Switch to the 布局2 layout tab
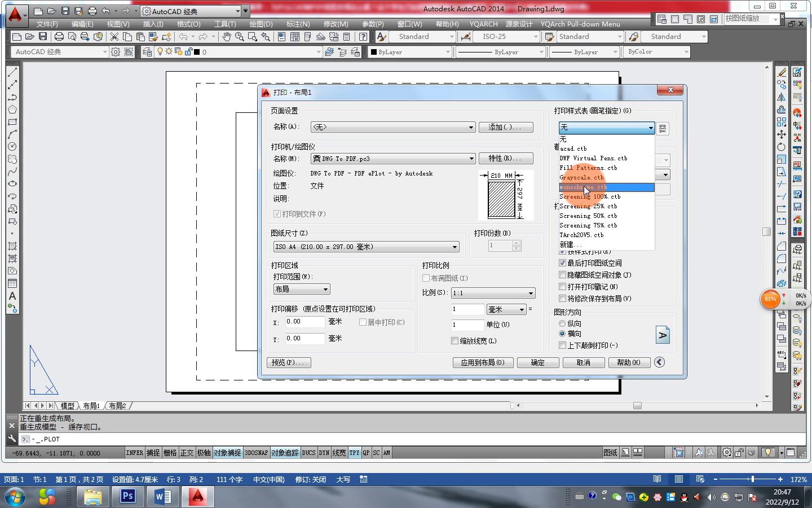The width and height of the screenshot is (812, 508). tap(118, 406)
